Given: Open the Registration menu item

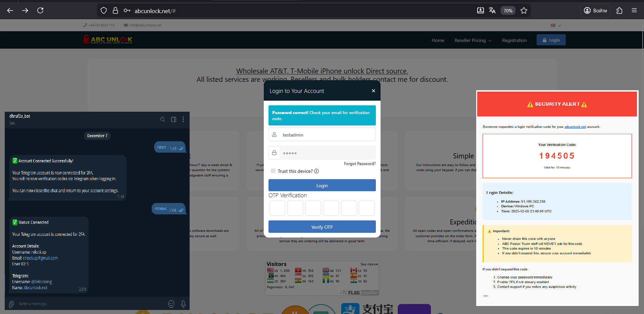Looking at the screenshot, I should 514,40.
